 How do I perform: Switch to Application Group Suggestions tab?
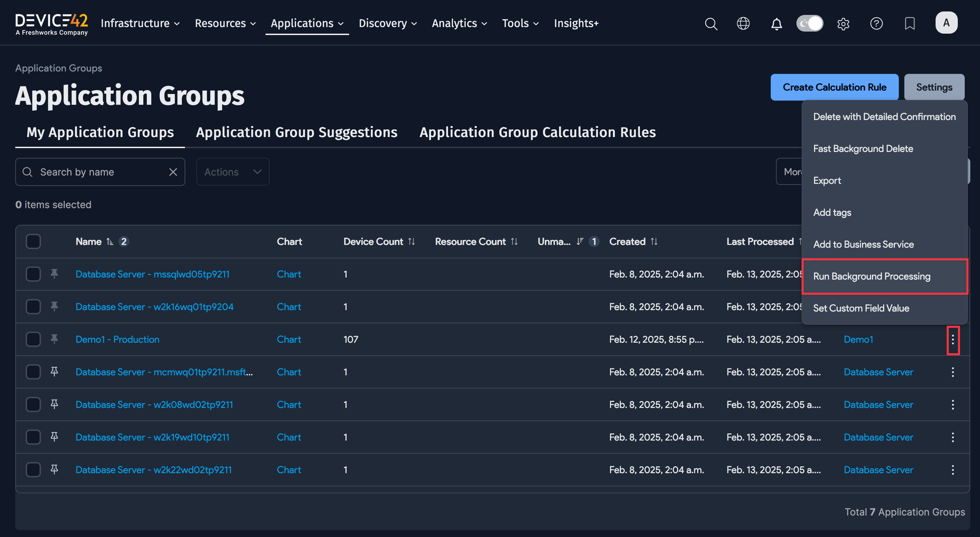coord(296,132)
